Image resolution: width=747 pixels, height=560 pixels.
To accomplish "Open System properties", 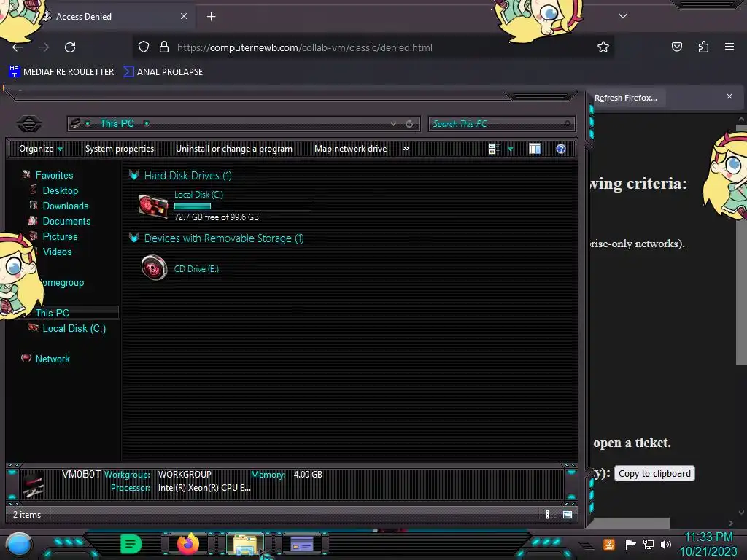I will 120,149.
